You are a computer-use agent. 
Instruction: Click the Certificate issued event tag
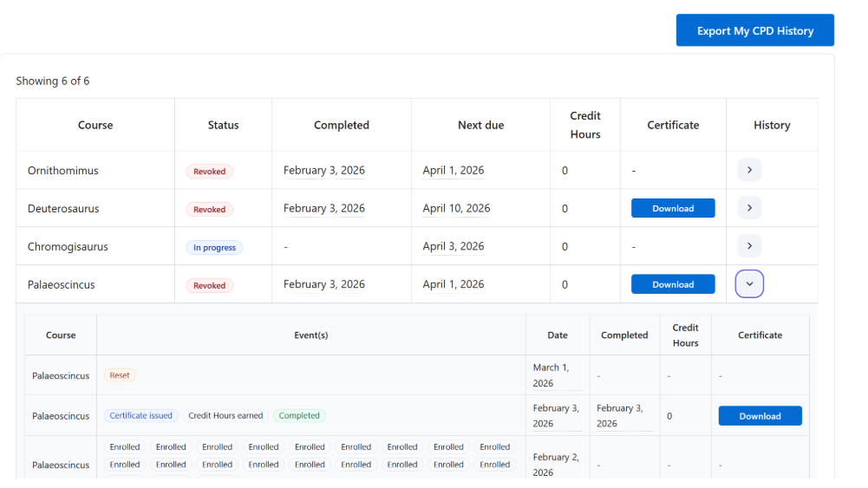click(140, 416)
